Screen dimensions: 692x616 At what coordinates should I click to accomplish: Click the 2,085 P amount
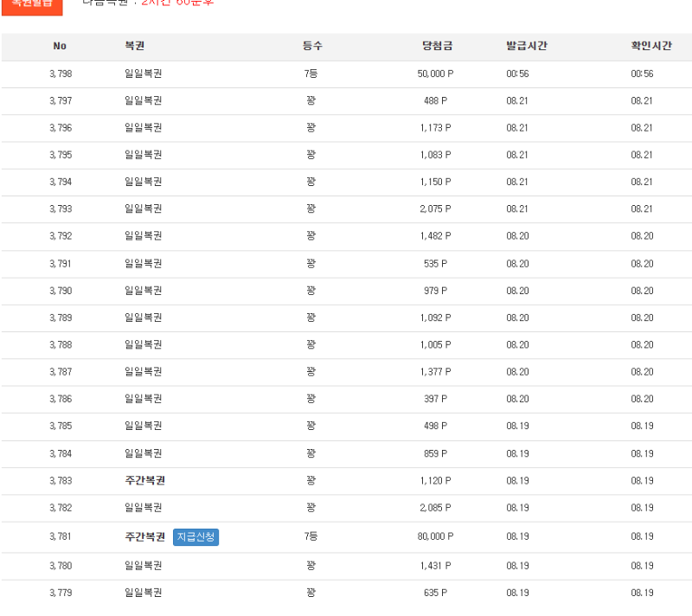pos(435,508)
